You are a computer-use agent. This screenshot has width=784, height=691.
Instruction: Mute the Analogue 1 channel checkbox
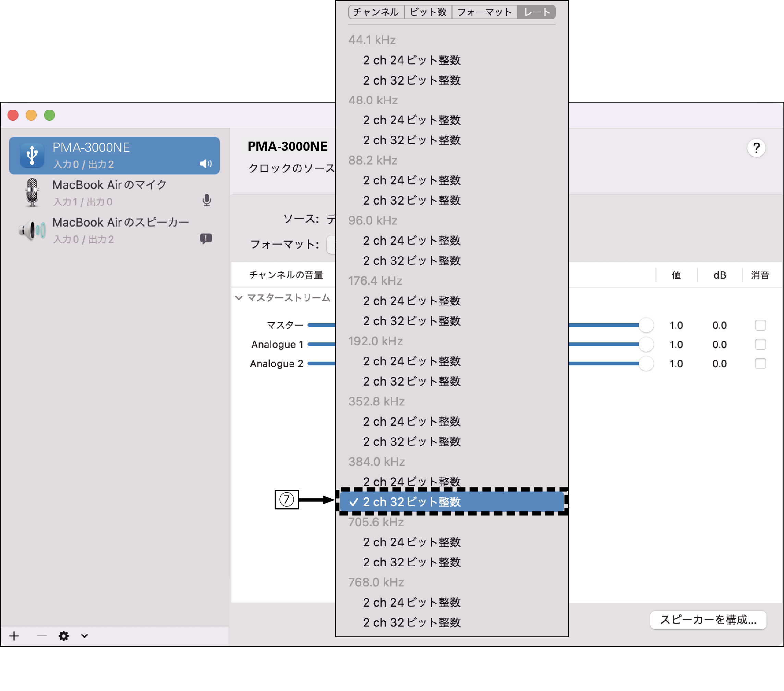click(x=760, y=344)
